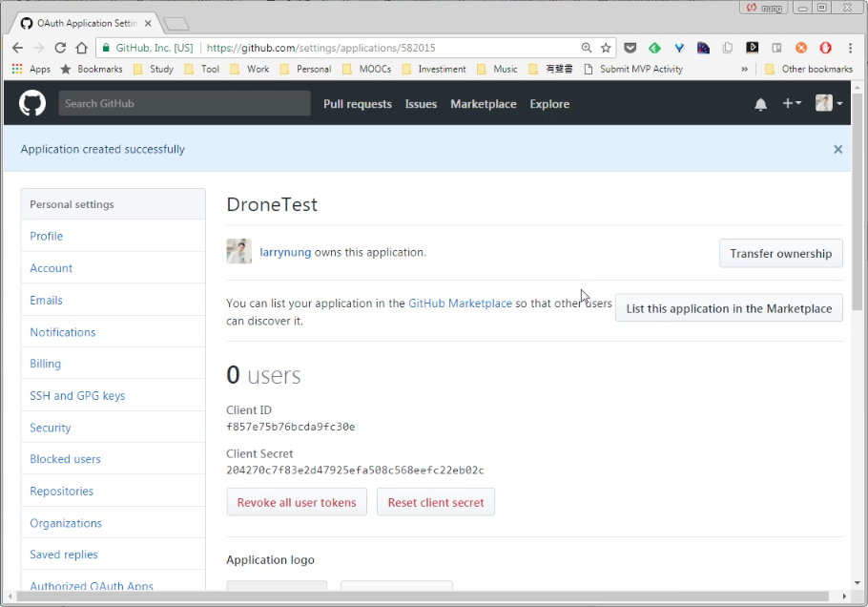Go to Profile settings

pyautogui.click(x=47, y=236)
